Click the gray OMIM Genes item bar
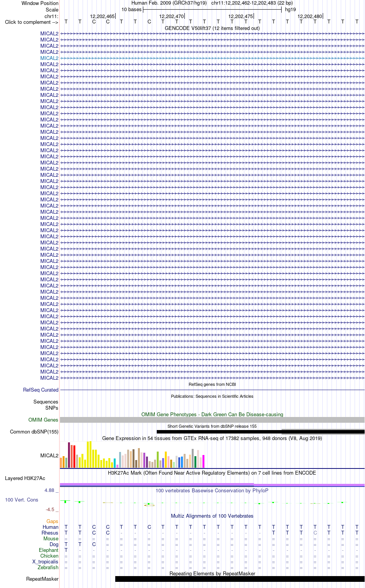This screenshot has height=588, width=365. [x=212, y=420]
